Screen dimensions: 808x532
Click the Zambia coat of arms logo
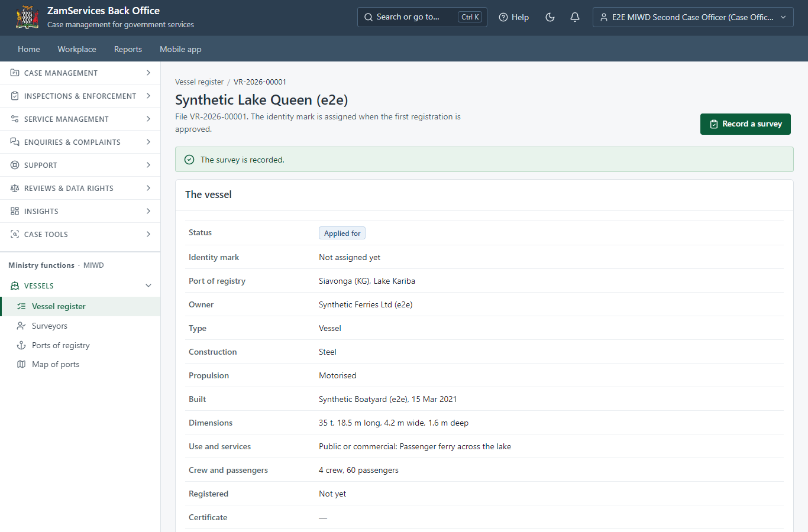(x=27, y=17)
